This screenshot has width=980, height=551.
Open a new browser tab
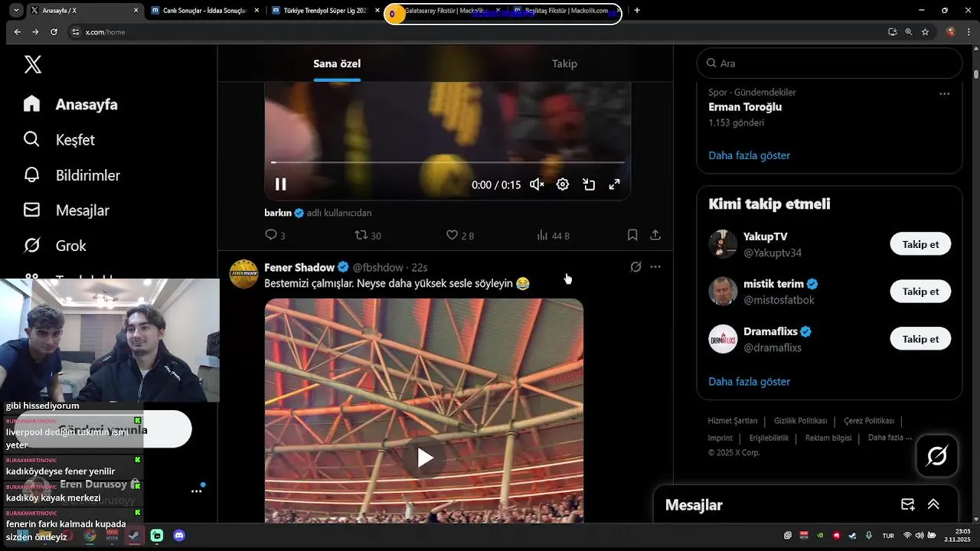click(x=637, y=11)
